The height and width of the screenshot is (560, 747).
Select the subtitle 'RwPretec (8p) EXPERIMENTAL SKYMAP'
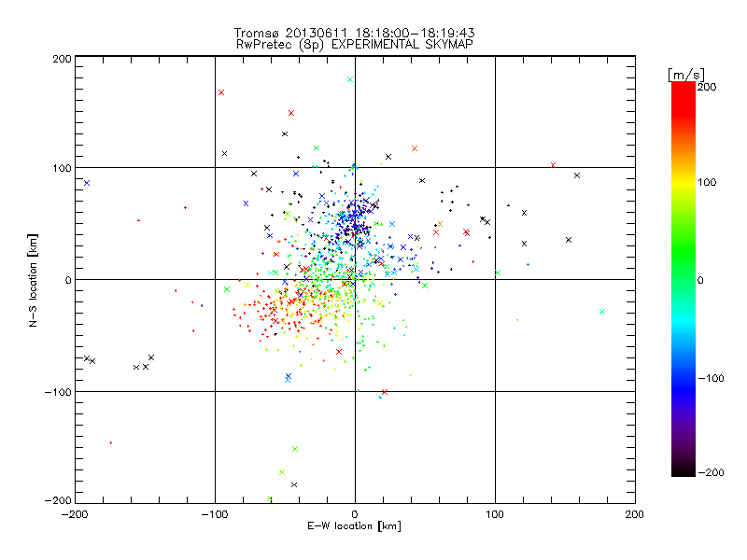tap(355, 45)
